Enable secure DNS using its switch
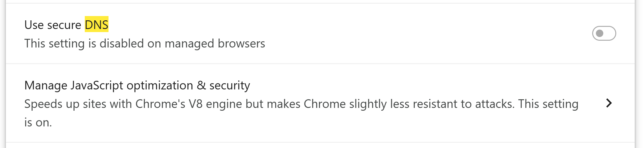Viewport: 644px width, 148px height. tap(604, 33)
